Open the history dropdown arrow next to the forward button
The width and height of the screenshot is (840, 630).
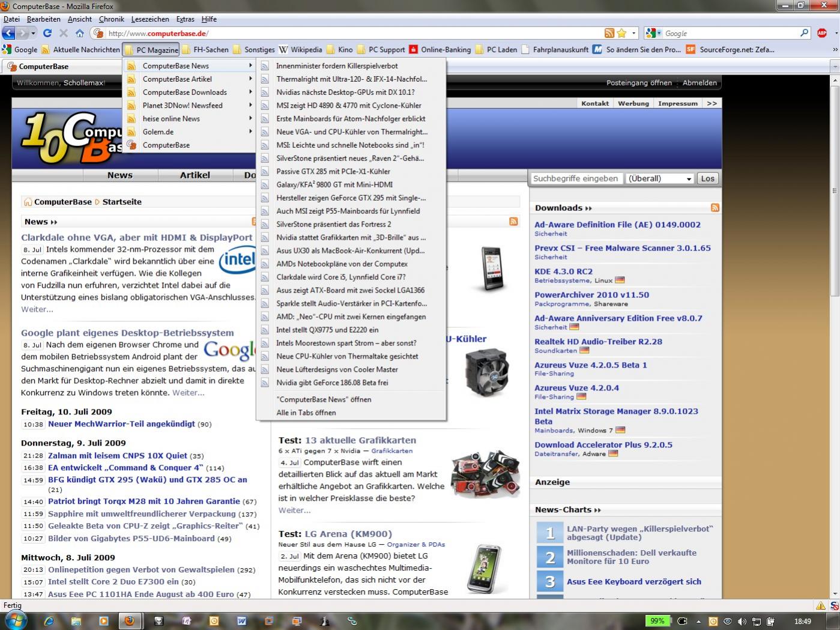coord(34,33)
